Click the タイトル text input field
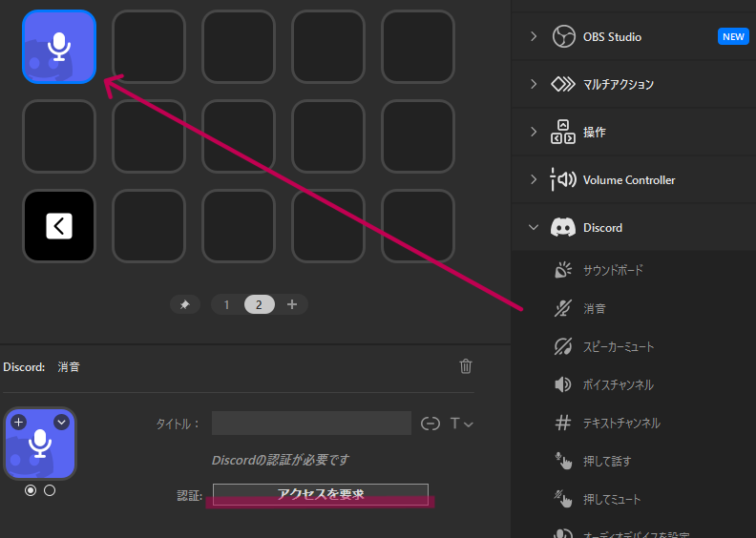This screenshot has height=538, width=756. pos(311,424)
